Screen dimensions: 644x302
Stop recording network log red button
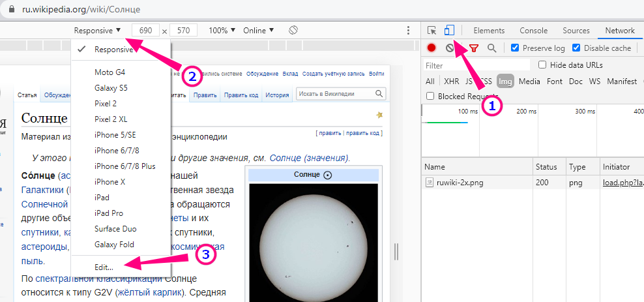(432, 48)
